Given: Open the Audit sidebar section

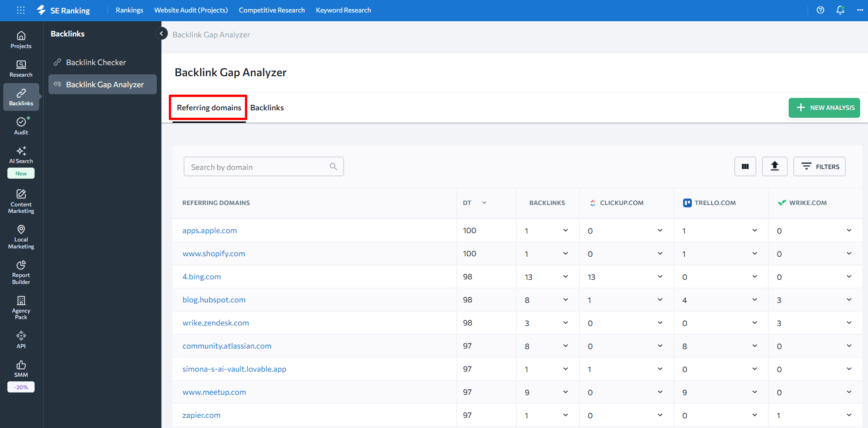Looking at the screenshot, I should [21, 126].
